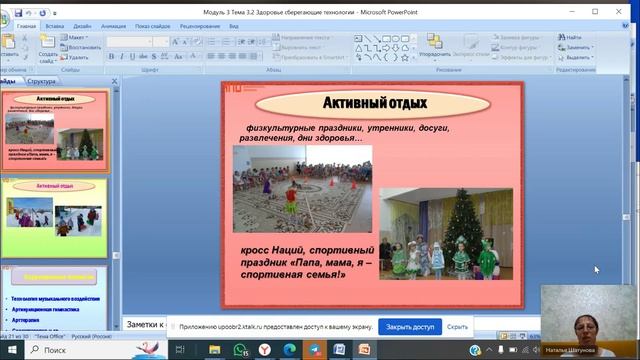Click the Paste clipboard icon
This screenshot has width=640, height=360.
pyautogui.click(x=8, y=41)
